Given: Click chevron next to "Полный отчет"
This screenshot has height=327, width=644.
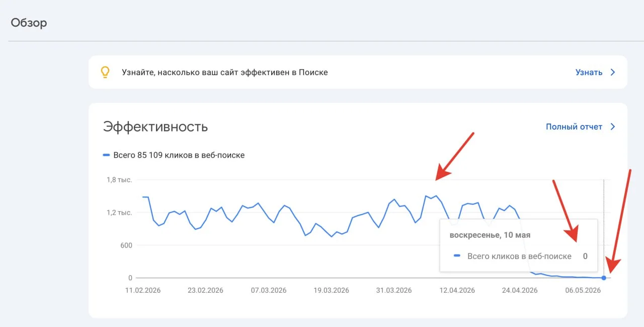Looking at the screenshot, I should point(612,126).
